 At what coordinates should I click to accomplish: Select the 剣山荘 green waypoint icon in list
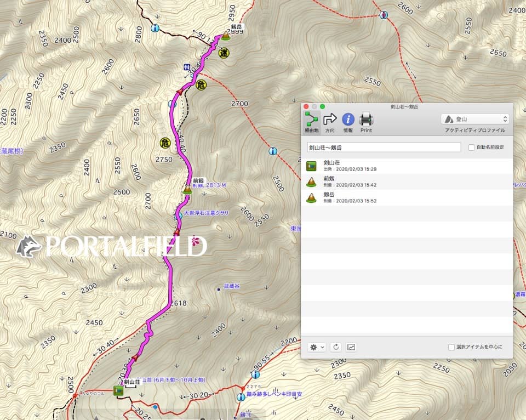(312, 165)
